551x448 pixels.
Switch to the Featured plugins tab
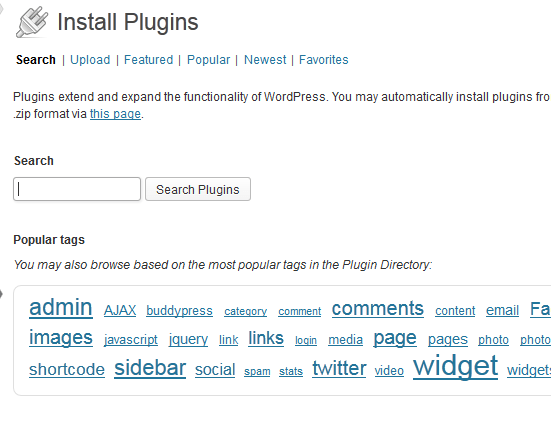[148, 60]
